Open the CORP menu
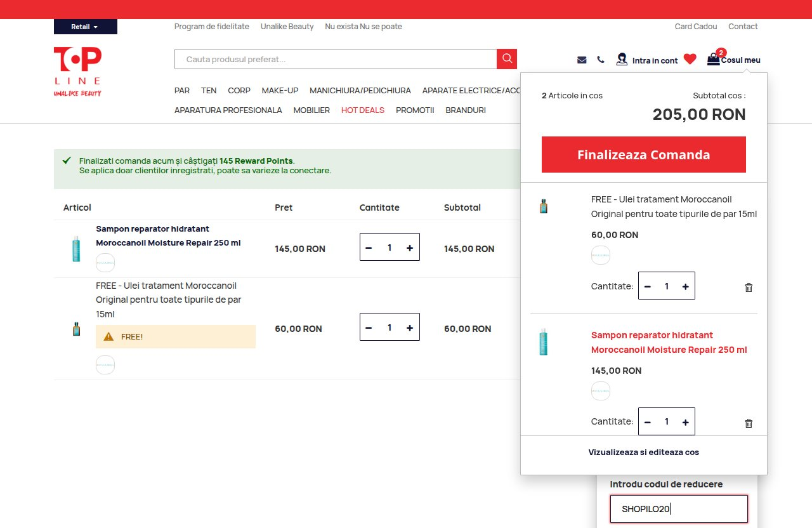Screen dimensions: 812x528 239,90
